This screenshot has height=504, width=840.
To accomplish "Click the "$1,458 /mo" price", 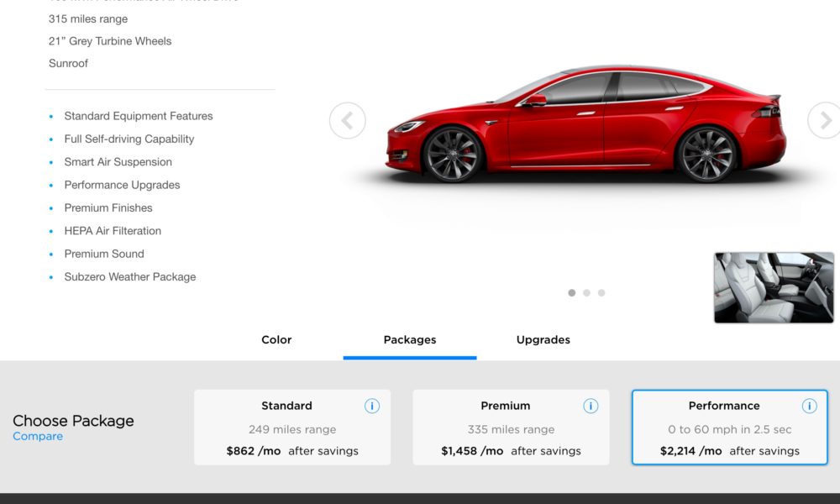I will [x=472, y=451].
